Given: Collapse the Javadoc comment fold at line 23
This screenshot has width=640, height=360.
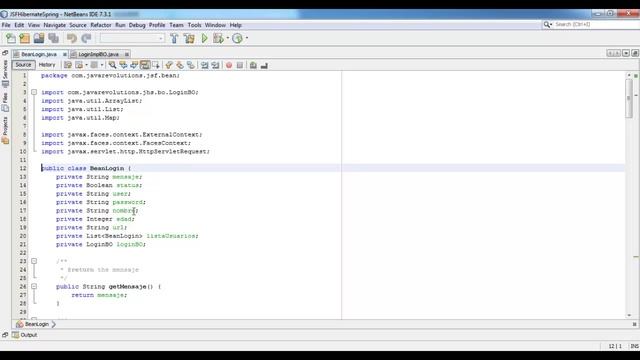Looking at the screenshot, I should [34, 261].
